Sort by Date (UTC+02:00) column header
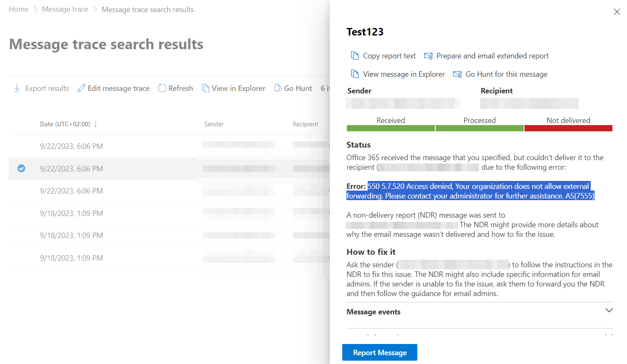 pos(65,124)
